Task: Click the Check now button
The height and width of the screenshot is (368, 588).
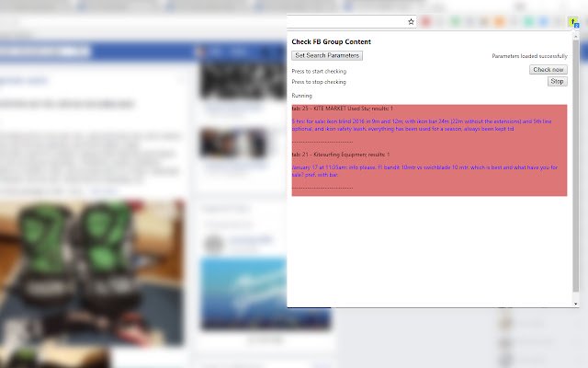Action: click(x=548, y=70)
